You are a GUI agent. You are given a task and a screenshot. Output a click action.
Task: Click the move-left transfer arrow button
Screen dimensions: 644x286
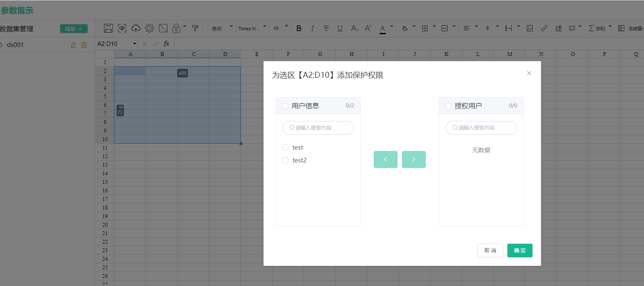(386, 159)
